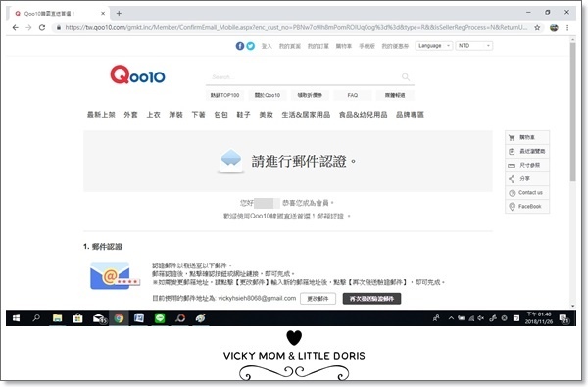Viewport: 588px width, 387px height.
Task: Click the Qoo10 logo
Action: (x=137, y=74)
